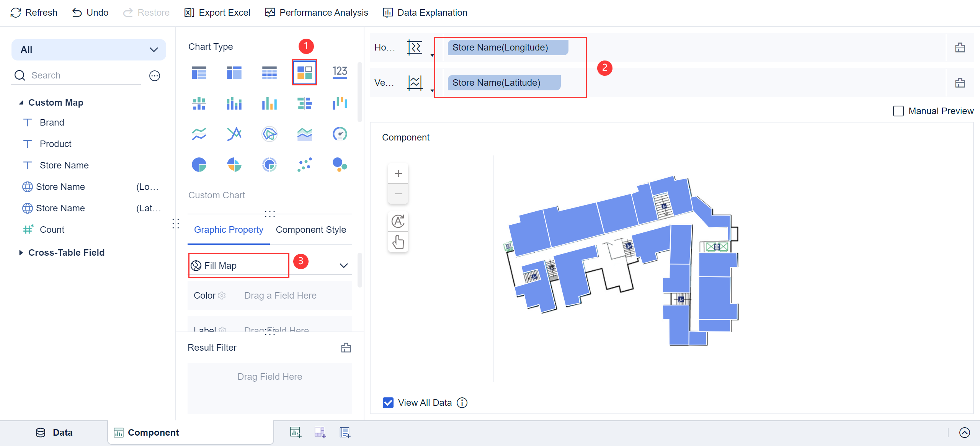Open the Color field settings gear
The height and width of the screenshot is (446, 980).
click(222, 295)
